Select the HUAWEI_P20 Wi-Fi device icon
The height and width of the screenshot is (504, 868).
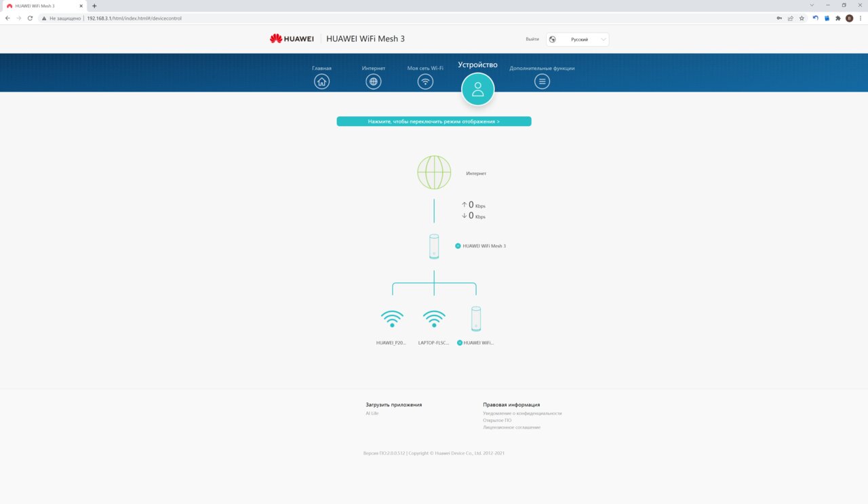[392, 319]
